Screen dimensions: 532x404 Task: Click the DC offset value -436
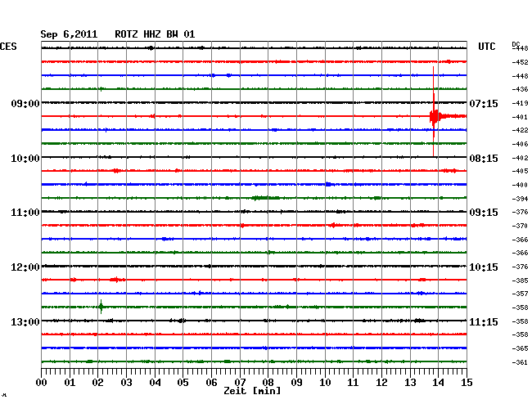(520, 89)
